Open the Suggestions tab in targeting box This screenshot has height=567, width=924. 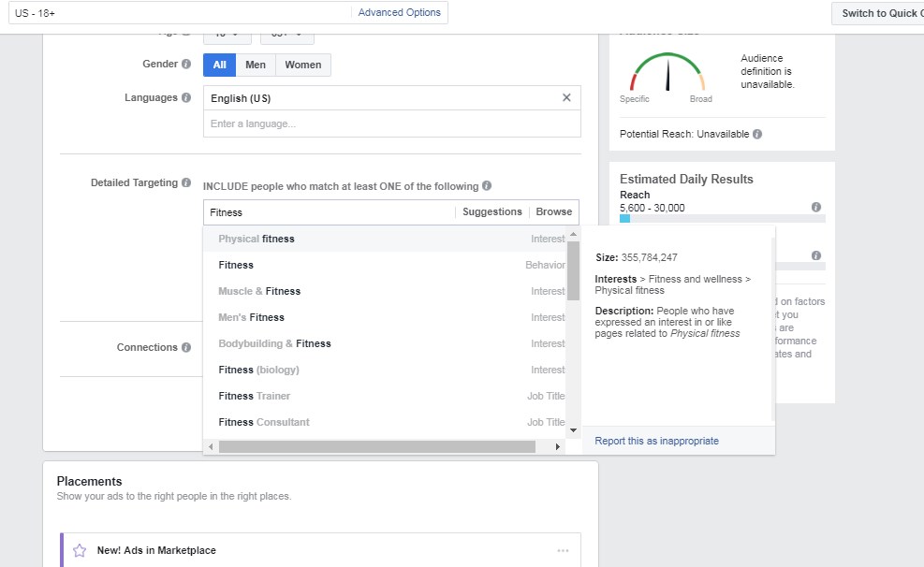[x=492, y=212]
